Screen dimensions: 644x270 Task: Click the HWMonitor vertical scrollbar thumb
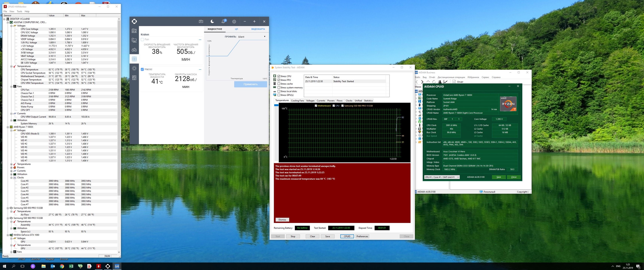119,108
